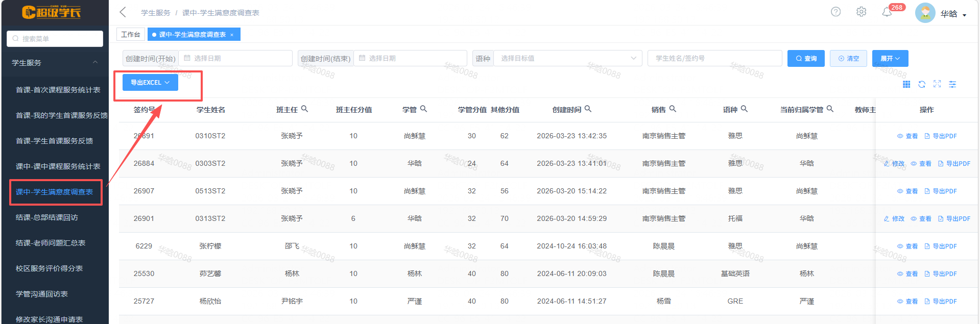
Task: Click the table refresh icon
Action: tap(922, 84)
